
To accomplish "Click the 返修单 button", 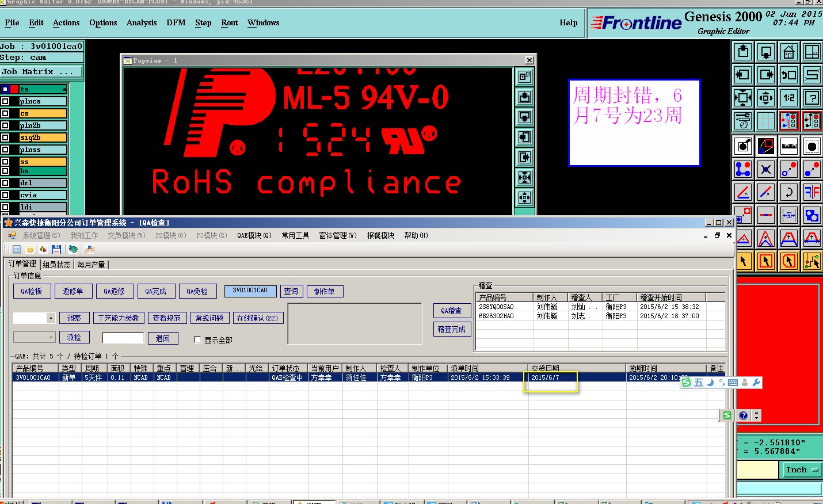I will click(73, 291).
